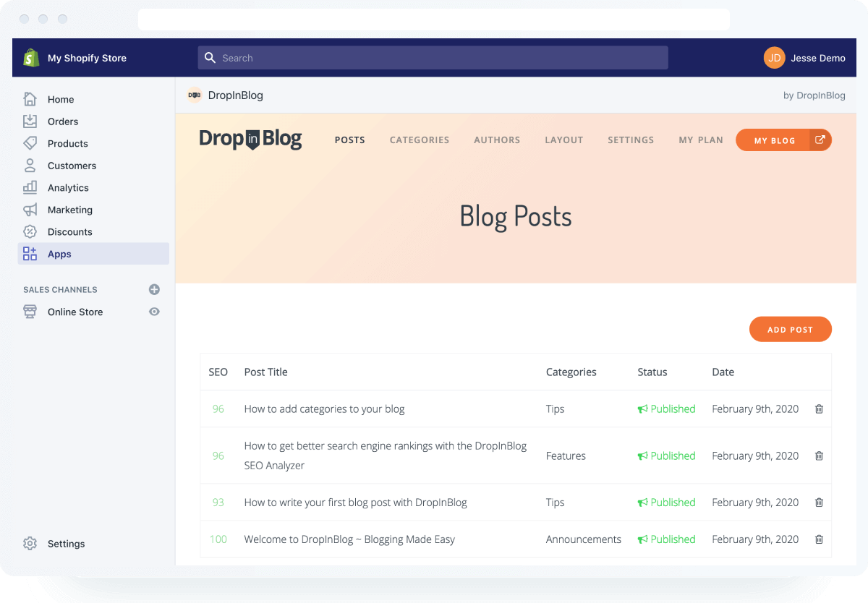868x603 pixels.
Task: Select the Analytics chart icon
Action: click(x=30, y=187)
